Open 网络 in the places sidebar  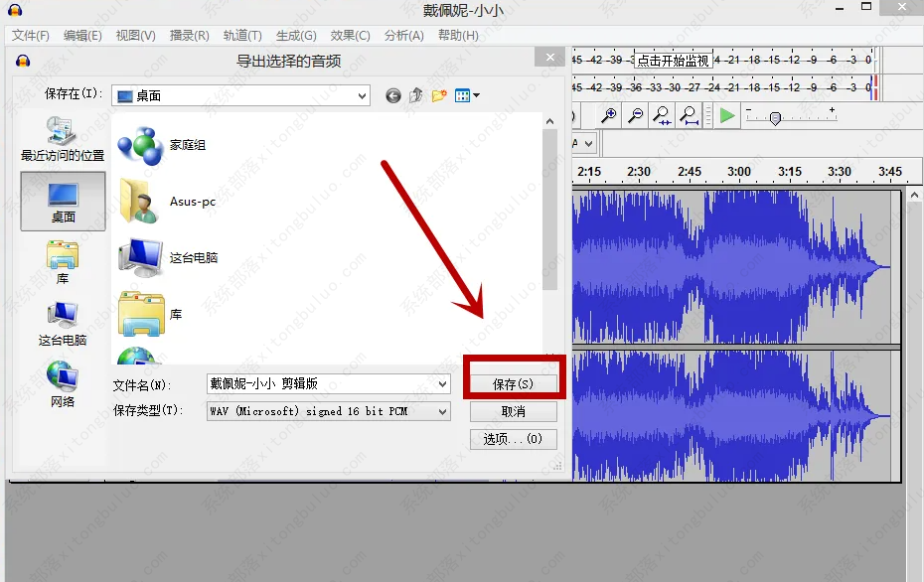(x=63, y=384)
